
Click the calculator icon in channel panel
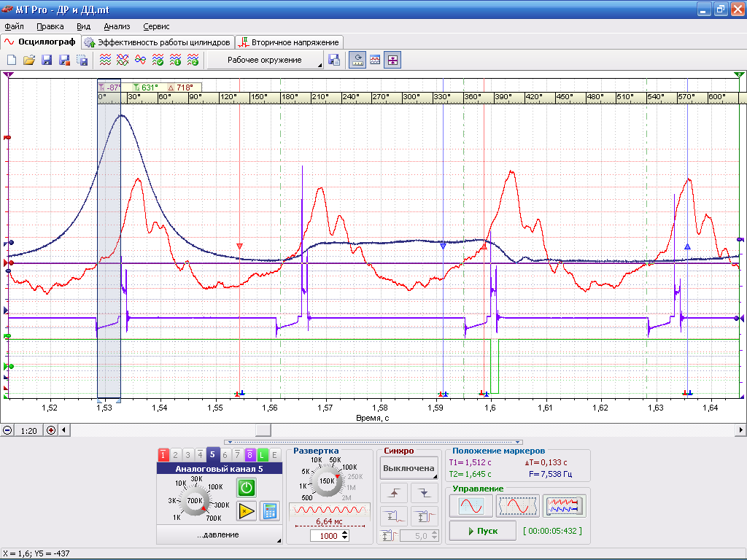pos(270,511)
